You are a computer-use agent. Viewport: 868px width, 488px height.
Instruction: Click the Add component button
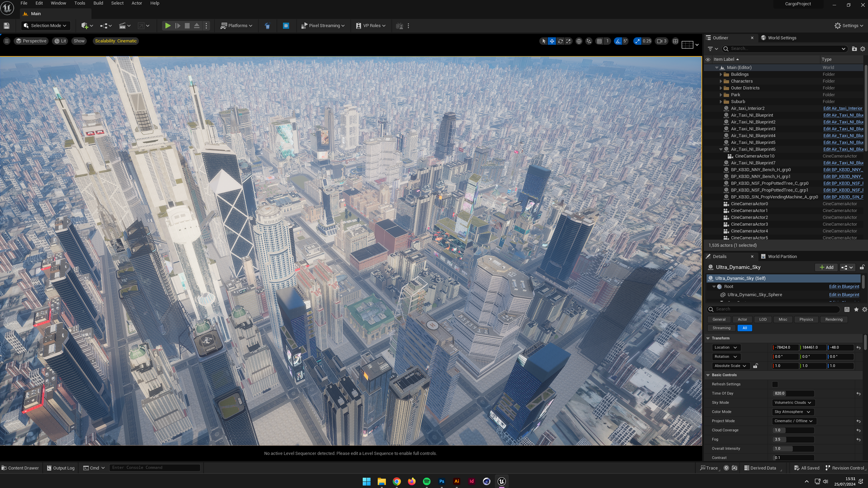pos(826,267)
